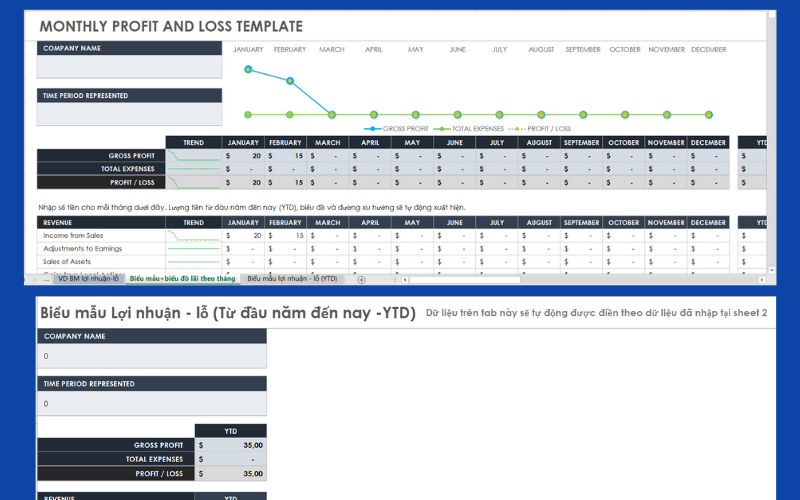Click the Time Period Represented field in monthly template
This screenshot has height=500, width=800.
(x=129, y=114)
